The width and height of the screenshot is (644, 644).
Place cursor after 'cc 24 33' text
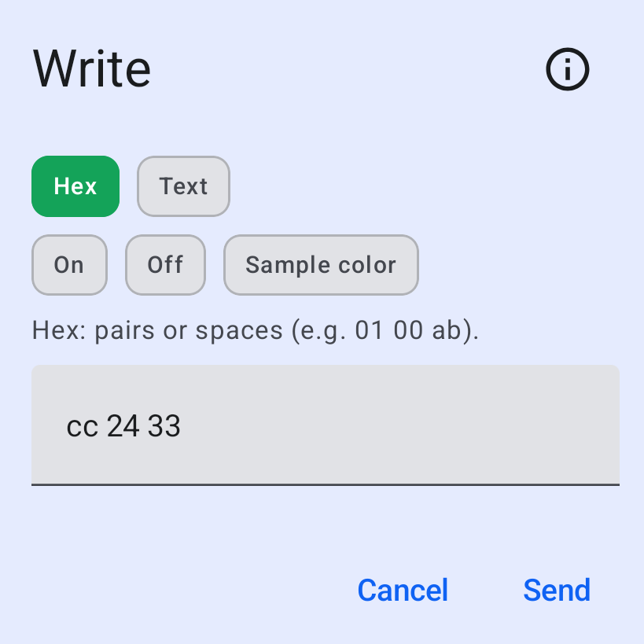pos(182,426)
